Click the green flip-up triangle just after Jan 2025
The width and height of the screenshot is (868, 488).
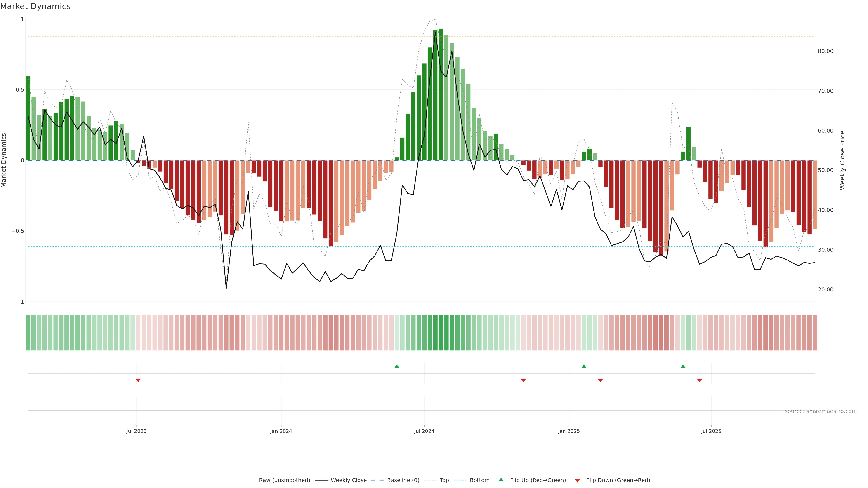[x=584, y=366]
